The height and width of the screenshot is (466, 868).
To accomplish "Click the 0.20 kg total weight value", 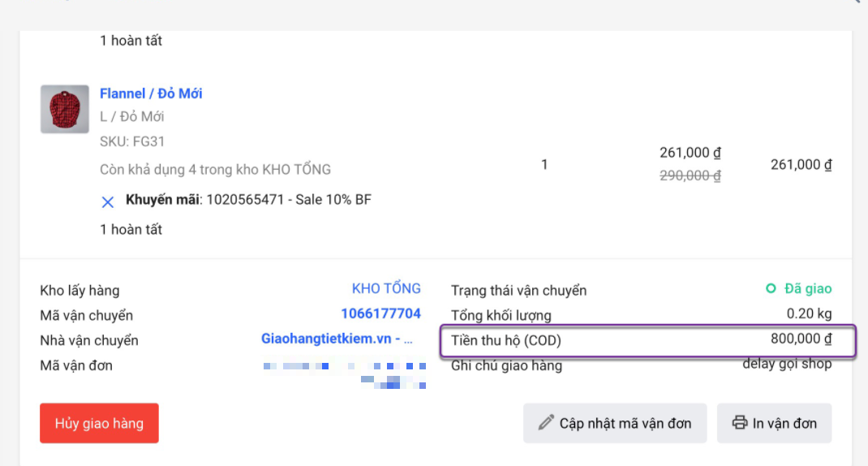I will click(x=809, y=314).
